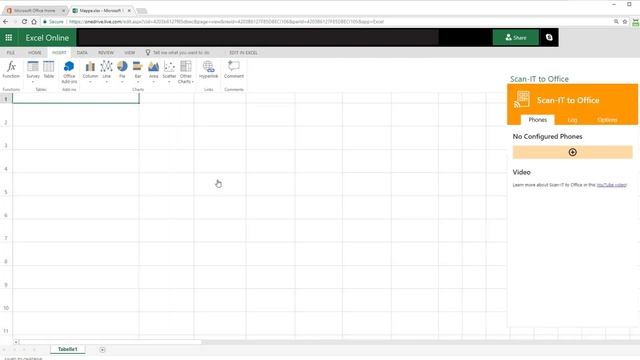The image size is (640, 360).
Task: Open the VIEW ribbon tab
Action: pyautogui.click(x=129, y=53)
